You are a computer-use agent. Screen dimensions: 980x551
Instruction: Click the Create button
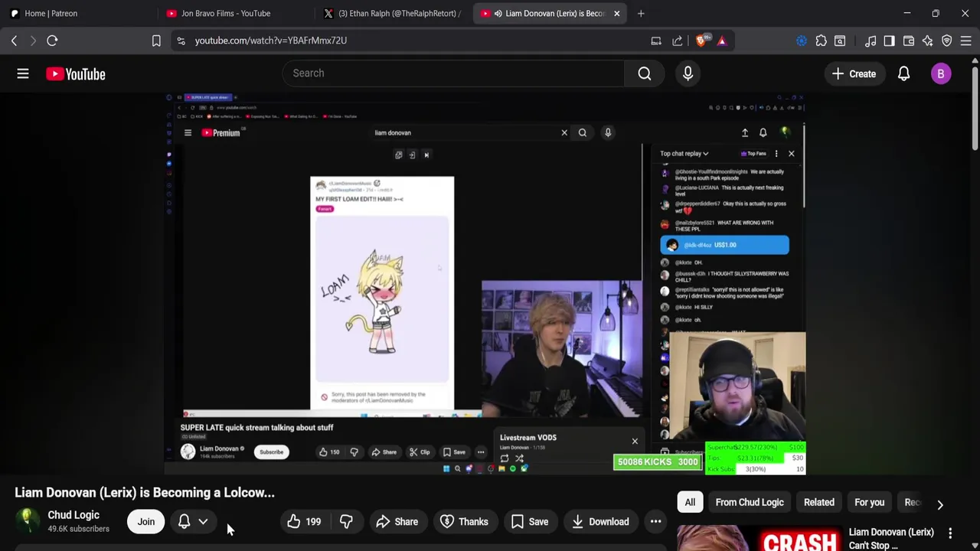click(854, 73)
